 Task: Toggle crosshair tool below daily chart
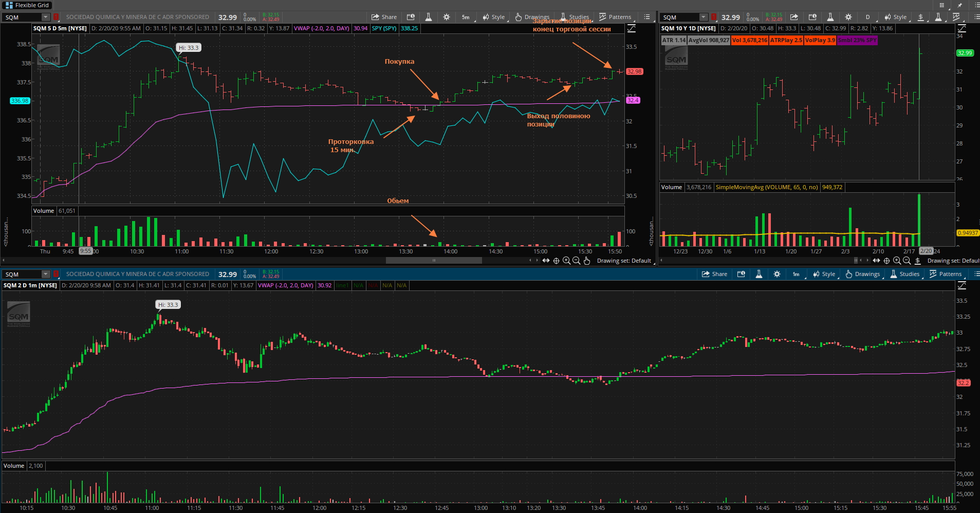[x=886, y=261]
